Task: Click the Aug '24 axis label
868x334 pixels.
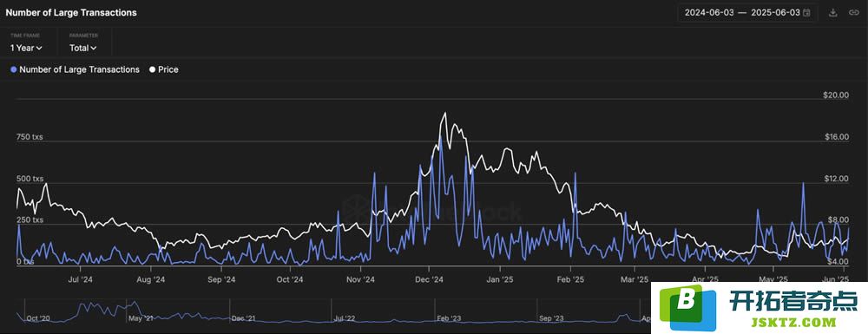Action: click(150, 280)
